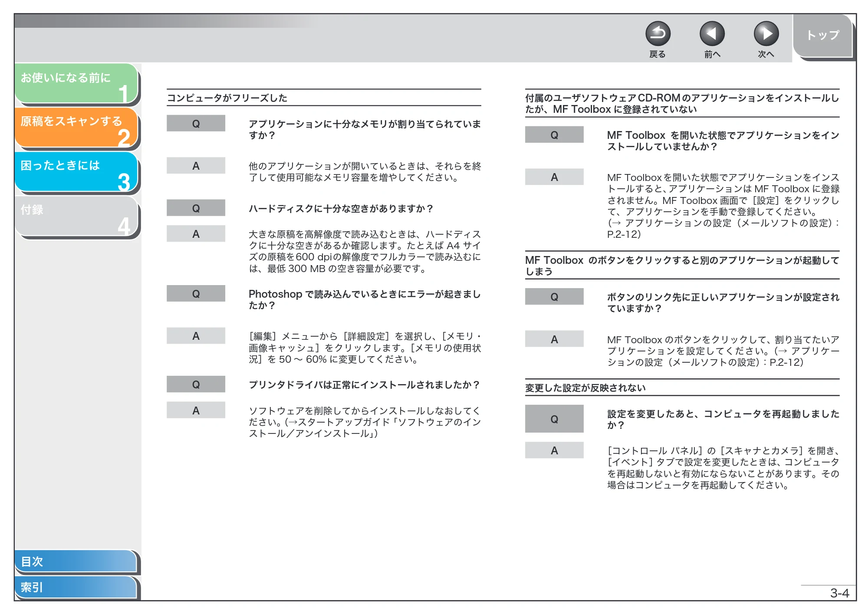868x614 pixels.
Task: Click answer text ［編集］メニューから［詳細設定］を選択し
Action: [x=365, y=348]
